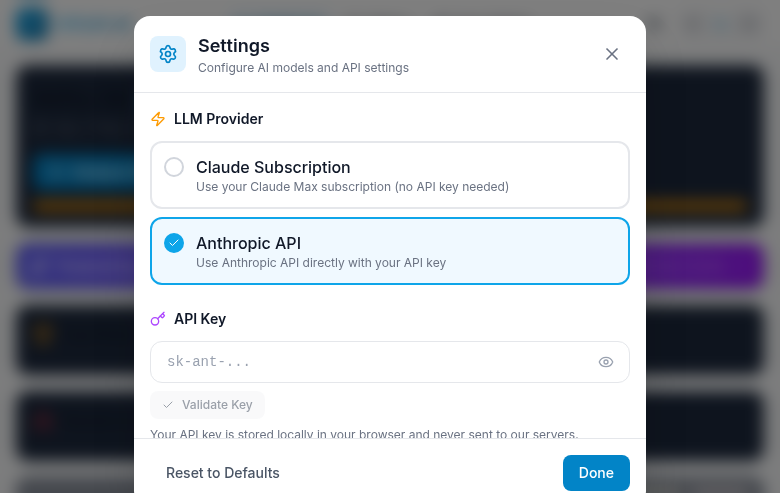Click the 'Configure AI models and API settings' subtitle
Image resolution: width=780 pixels, height=493 pixels.
[x=303, y=68]
